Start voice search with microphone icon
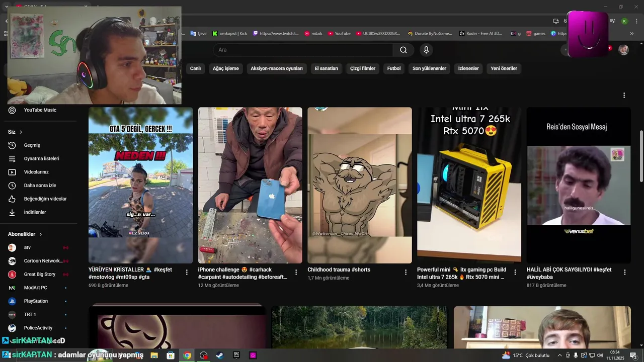 (x=426, y=50)
